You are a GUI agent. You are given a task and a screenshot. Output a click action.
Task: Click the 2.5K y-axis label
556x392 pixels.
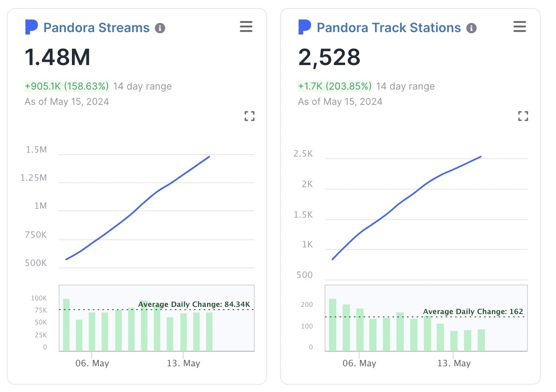pos(303,154)
